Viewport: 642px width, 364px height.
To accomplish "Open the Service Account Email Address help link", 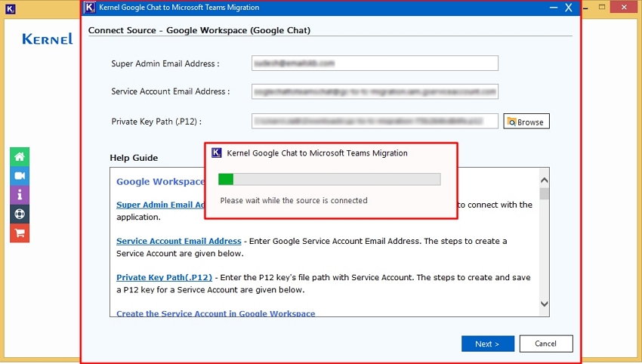I will pos(179,241).
